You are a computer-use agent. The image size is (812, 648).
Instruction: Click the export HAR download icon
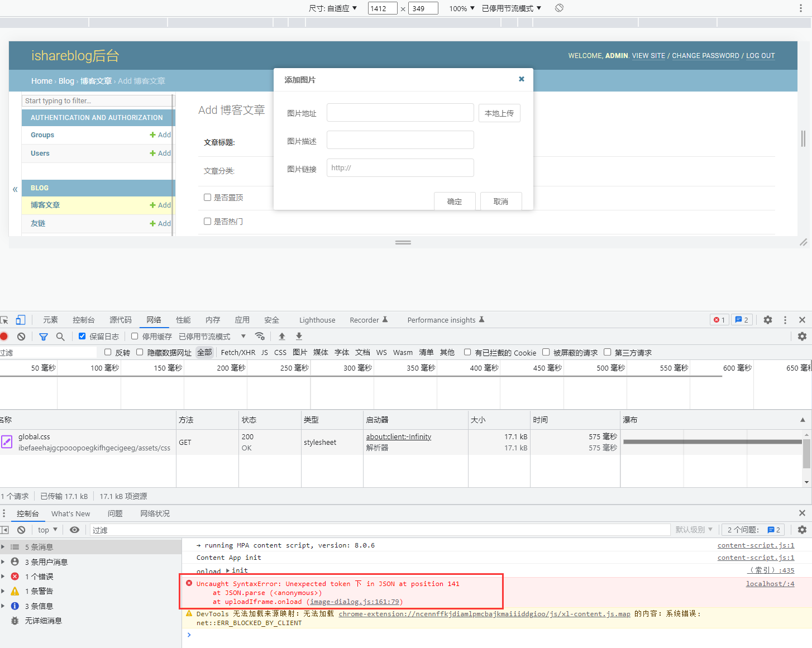(x=299, y=336)
